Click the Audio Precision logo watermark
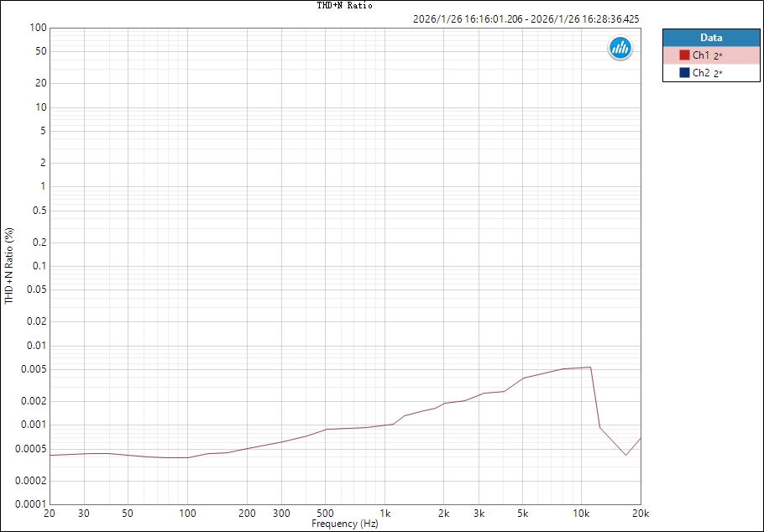Viewport: 764px width, 532px height. coord(619,48)
